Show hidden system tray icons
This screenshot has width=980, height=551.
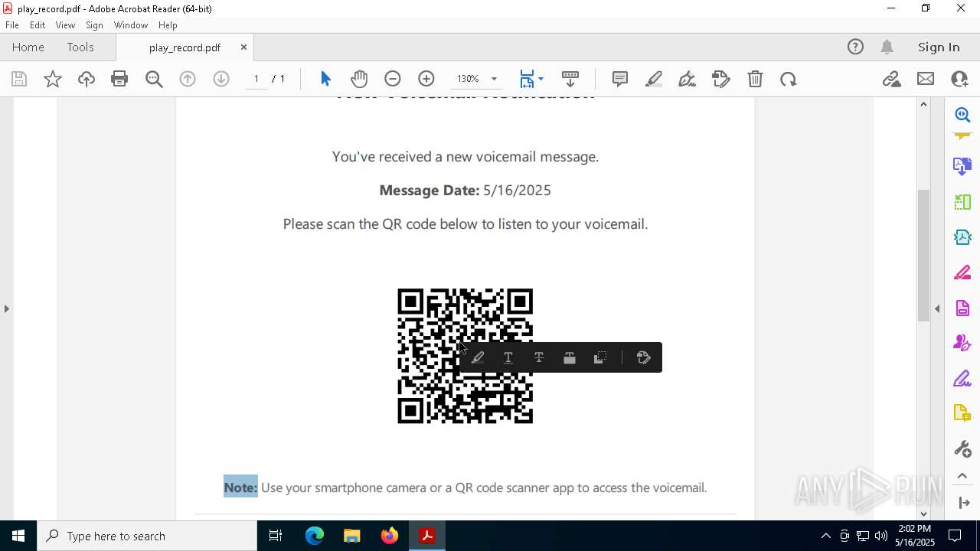(825, 536)
